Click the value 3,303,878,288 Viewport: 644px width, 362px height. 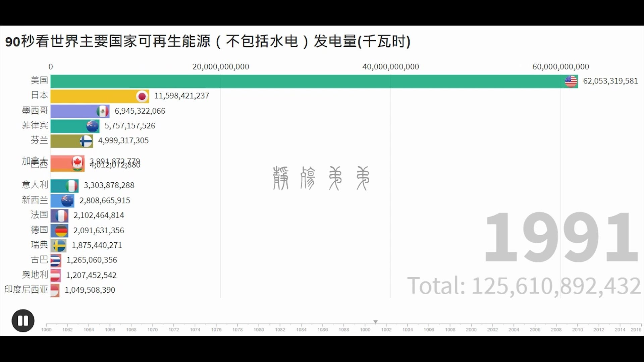click(109, 185)
